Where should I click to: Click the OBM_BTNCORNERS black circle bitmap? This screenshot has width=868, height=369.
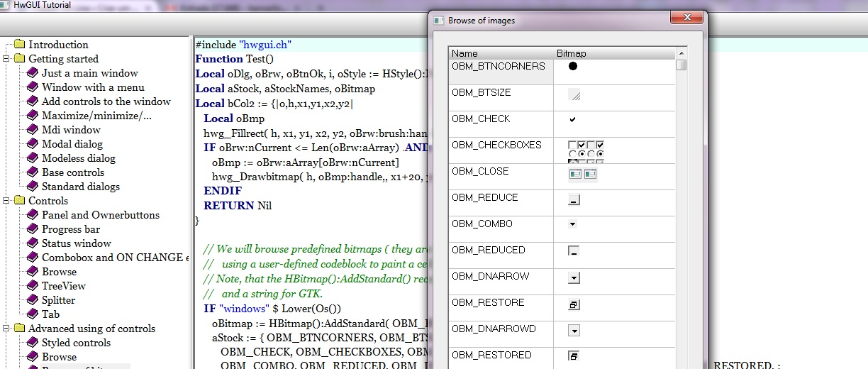pyautogui.click(x=573, y=67)
